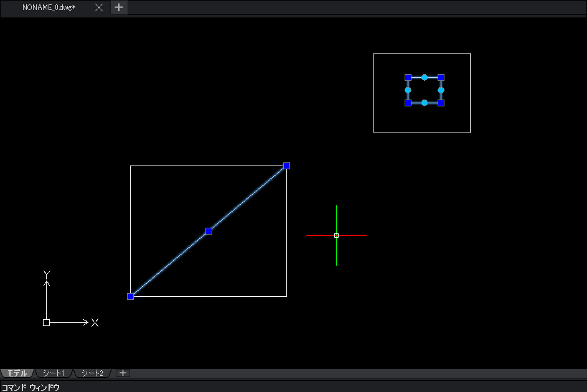587x392 pixels.
Task: Click the diagonal line's upper-right endpoint grip
Action: click(x=286, y=166)
